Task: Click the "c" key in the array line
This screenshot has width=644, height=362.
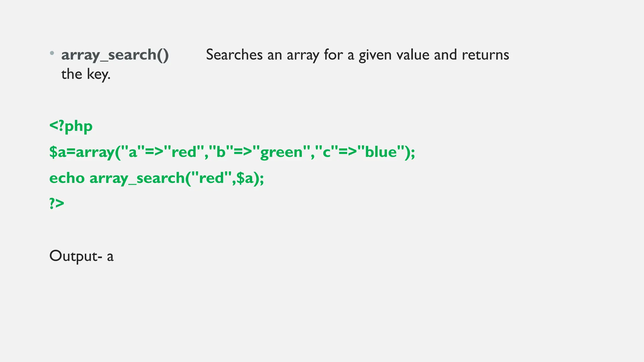Action: tap(327, 152)
